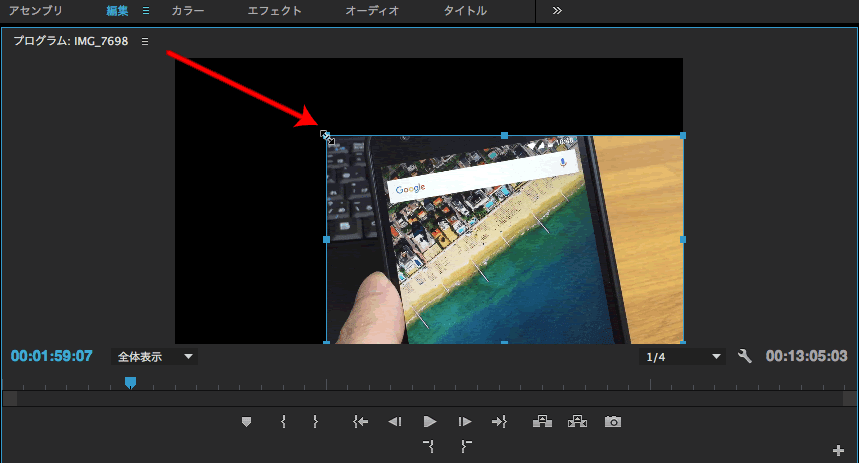Click the プログラム: IMG_7698 panel title

[71, 41]
